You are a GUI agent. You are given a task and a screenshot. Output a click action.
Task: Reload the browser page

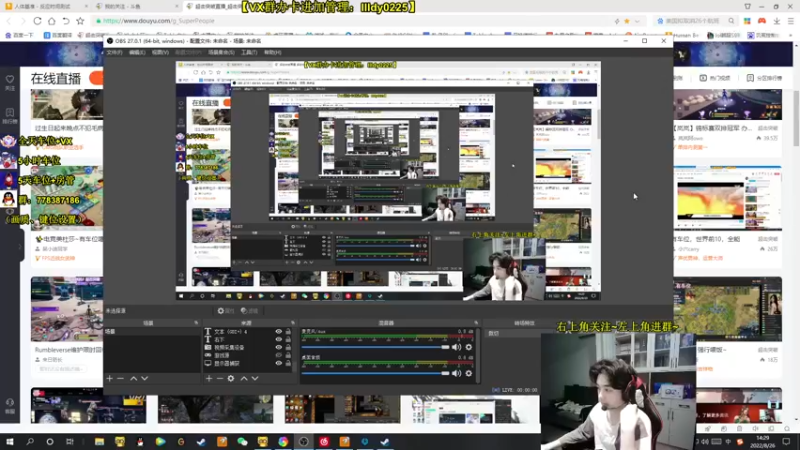(x=37, y=21)
